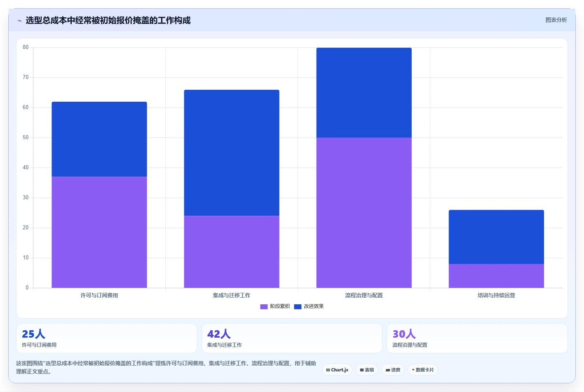Click the 图表分析 label in header
584x392 pixels.
pyautogui.click(x=556, y=20)
